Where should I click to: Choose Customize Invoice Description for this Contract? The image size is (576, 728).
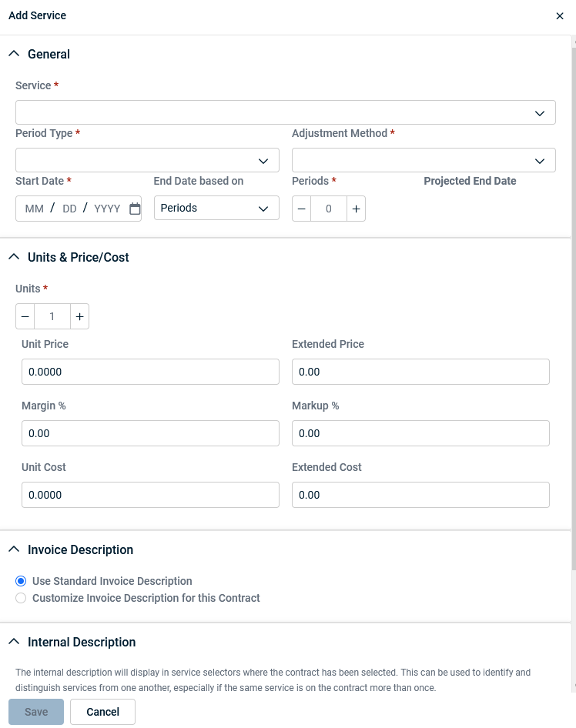pyautogui.click(x=21, y=598)
